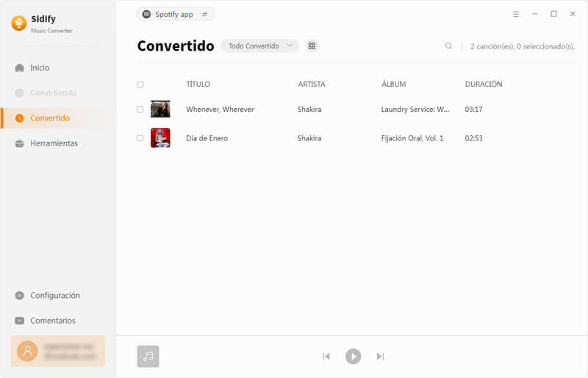This screenshot has height=378, width=588.
Task: Click duration 03:17
Action: pos(473,110)
